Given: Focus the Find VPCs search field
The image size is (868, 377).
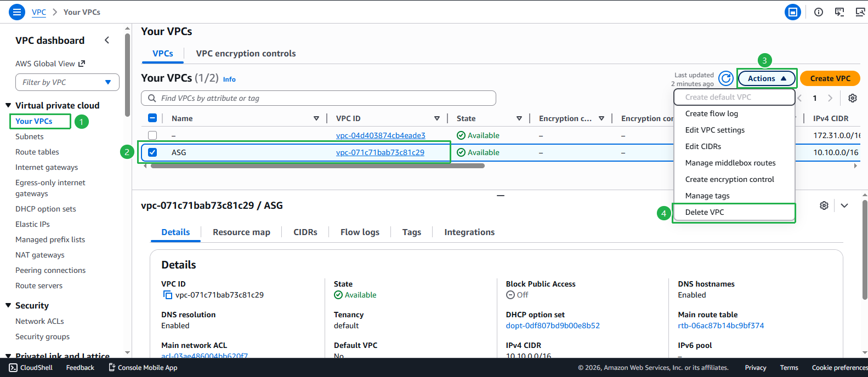Looking at the screenshot, I should coord(319,98).
